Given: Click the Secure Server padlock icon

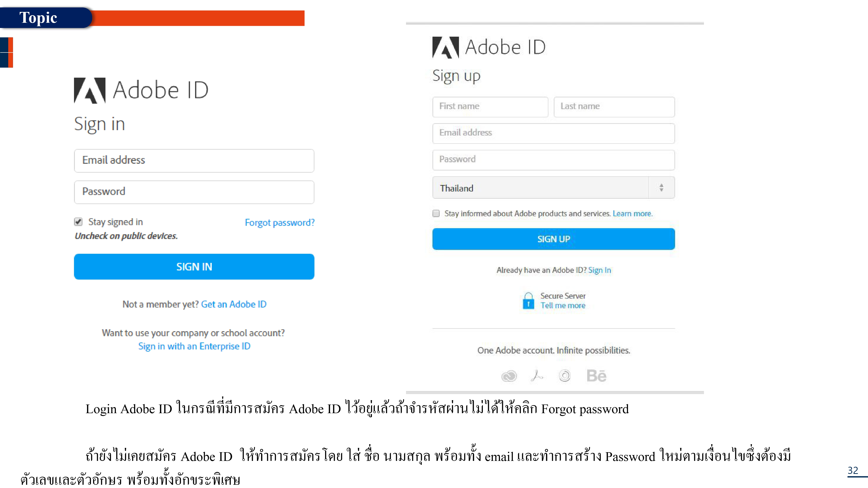Looking at the screenshot, I should pyautogui.click(x=528, y=301).
